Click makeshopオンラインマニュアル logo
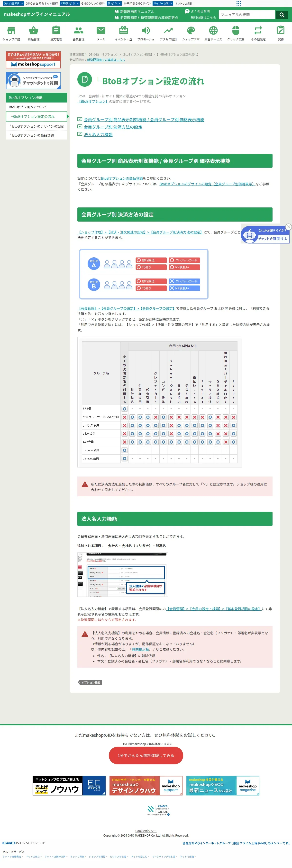Image resolution: width=292 pixels, height=868 pixels. tap(37, 14)
